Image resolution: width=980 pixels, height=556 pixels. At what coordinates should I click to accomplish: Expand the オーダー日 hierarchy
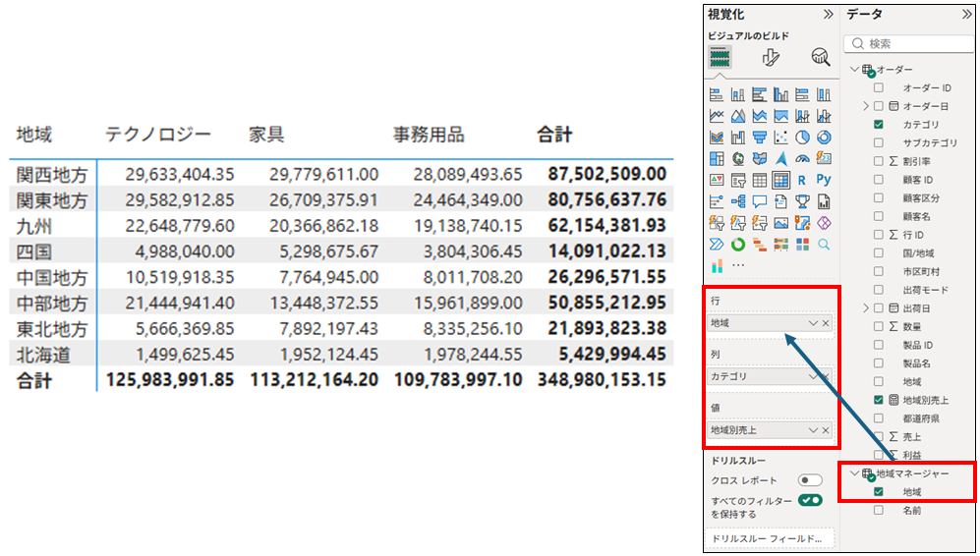point(866,106)
